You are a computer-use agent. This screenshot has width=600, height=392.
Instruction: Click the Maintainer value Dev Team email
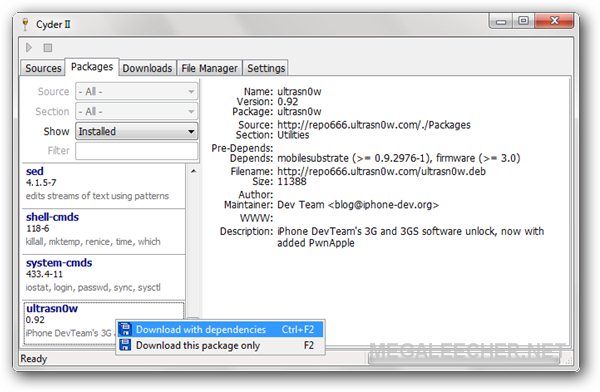[x=358, y=205]
